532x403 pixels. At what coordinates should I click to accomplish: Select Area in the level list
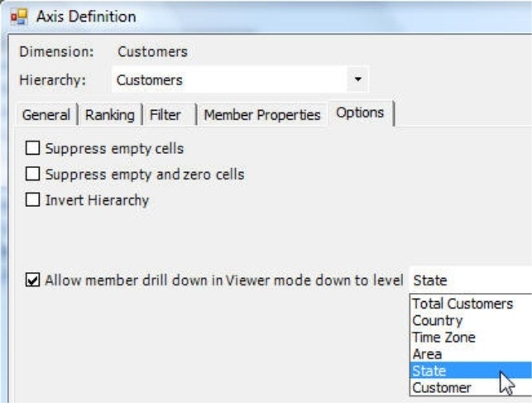coord(427,354)
